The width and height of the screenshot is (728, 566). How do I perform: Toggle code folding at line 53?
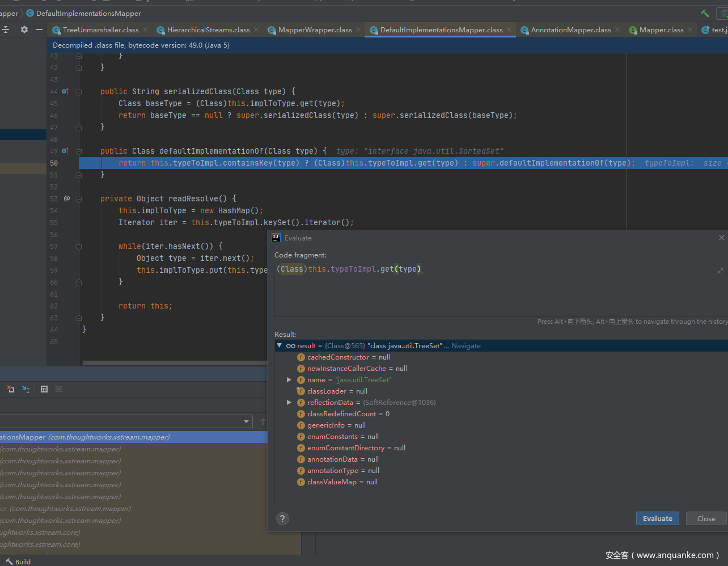pos(79,199)
